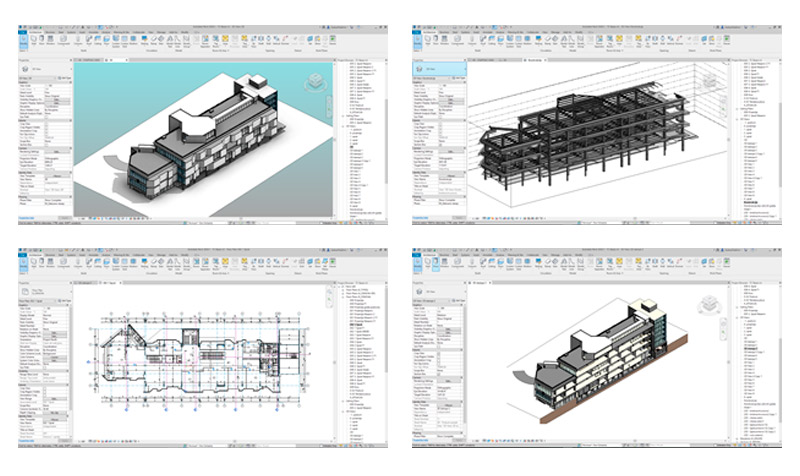Image resolution: width=800 pixels, height=476 pixels.
Task: Toggle the Crop View checkbox in the shaded 3D view Properties
Action: pos(46,124)
